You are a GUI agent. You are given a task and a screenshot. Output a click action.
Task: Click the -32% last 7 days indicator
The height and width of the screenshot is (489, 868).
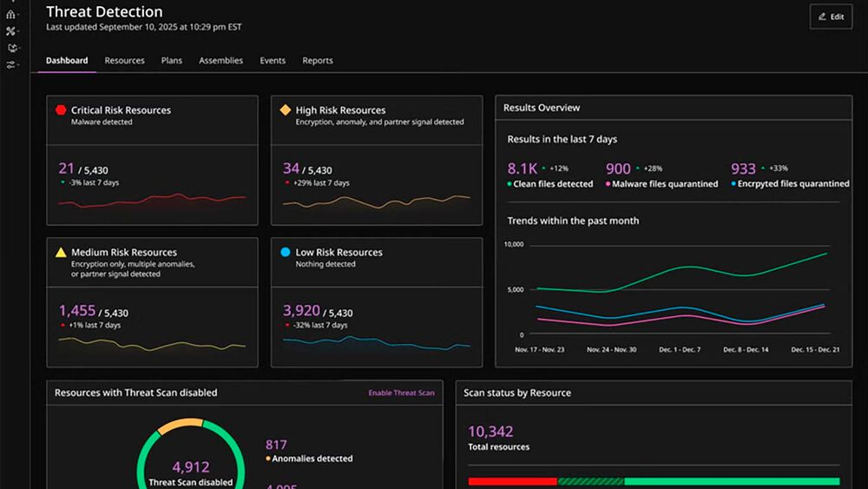(x=316, y=325)
